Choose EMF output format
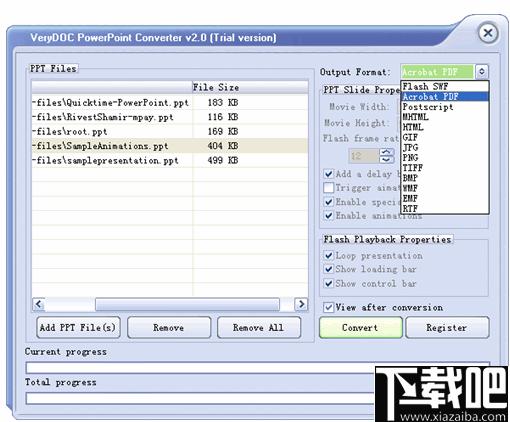Image resolution: width=510 pixels, height=422 pixels. (x=445, y=199)
